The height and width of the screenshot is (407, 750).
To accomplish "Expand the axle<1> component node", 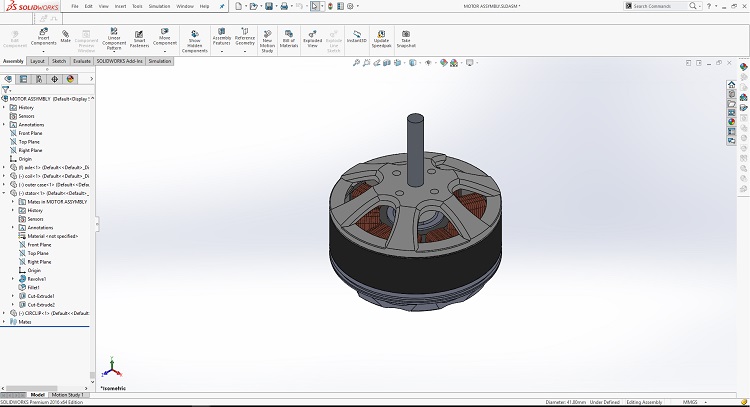I will [x=4, y=167].
